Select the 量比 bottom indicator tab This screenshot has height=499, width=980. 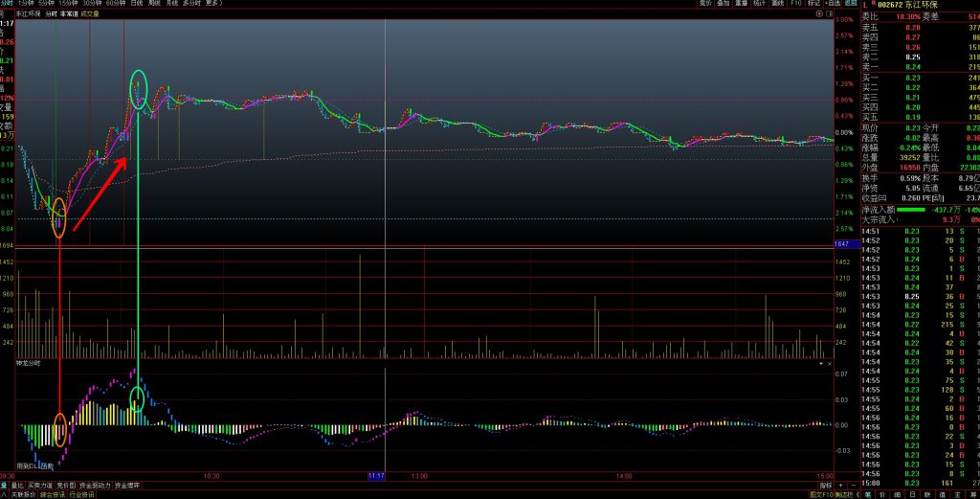point(17,486)
